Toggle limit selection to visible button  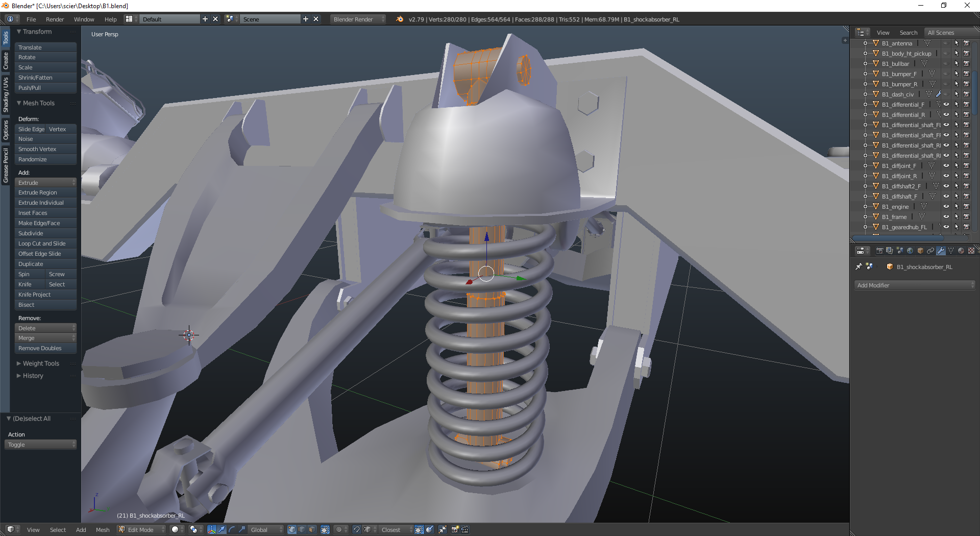[x=325, y=529]
